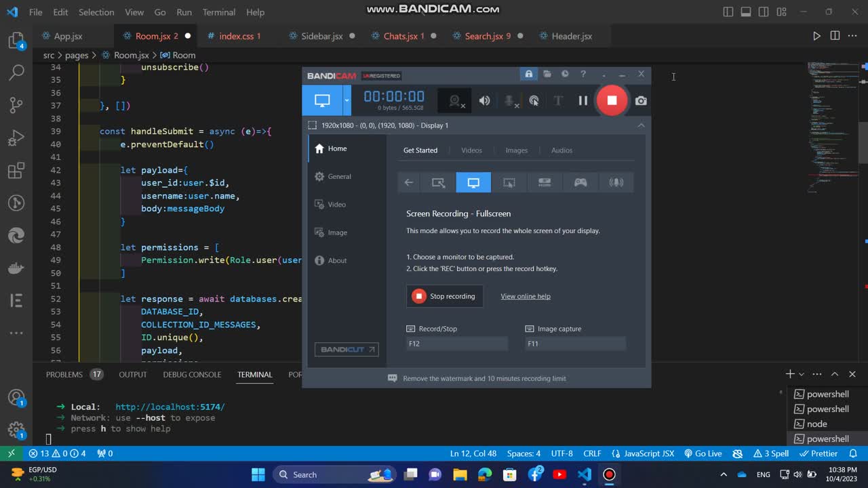Screen dimensions: 868x488
Task: Open Run and Debug view
Action: click(16, 139)
